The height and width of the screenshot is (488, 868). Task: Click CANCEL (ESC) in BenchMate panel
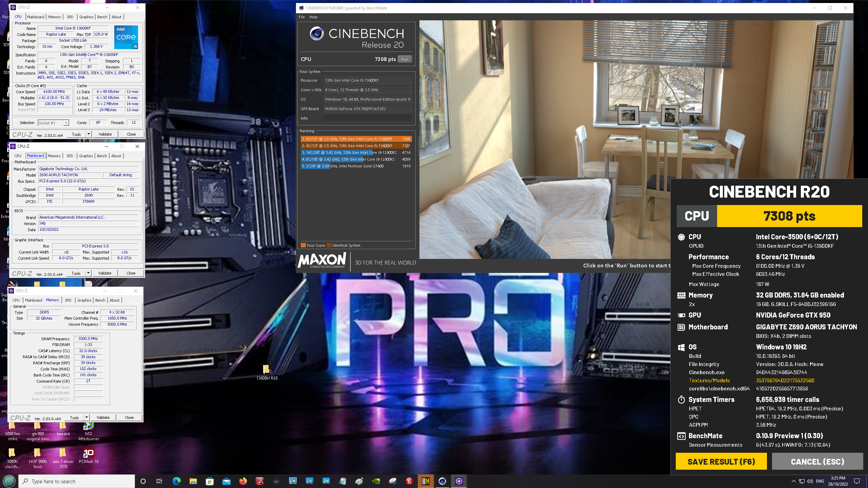coord(817,462)
